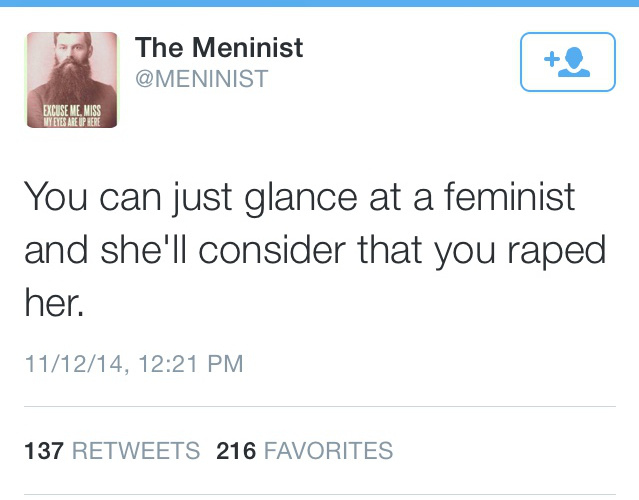The image size is (639, 500).
Task: Click the @MENINIST handle
Action: coord(201,78)
